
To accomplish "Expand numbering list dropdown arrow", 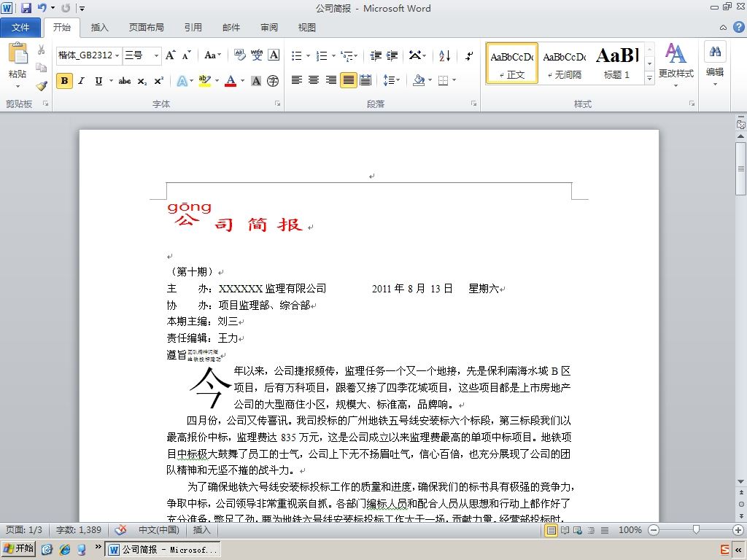I will click(x=333, y=55).
